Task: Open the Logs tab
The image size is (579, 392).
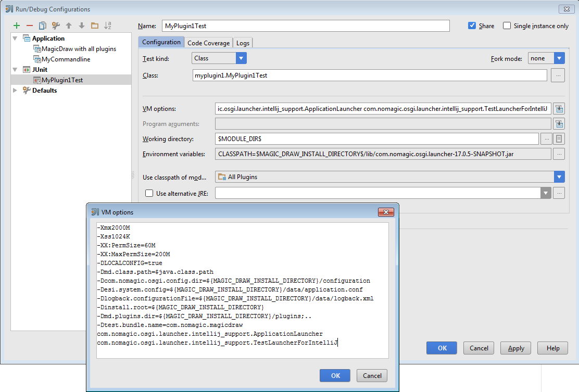Action: tap(243, 43)
